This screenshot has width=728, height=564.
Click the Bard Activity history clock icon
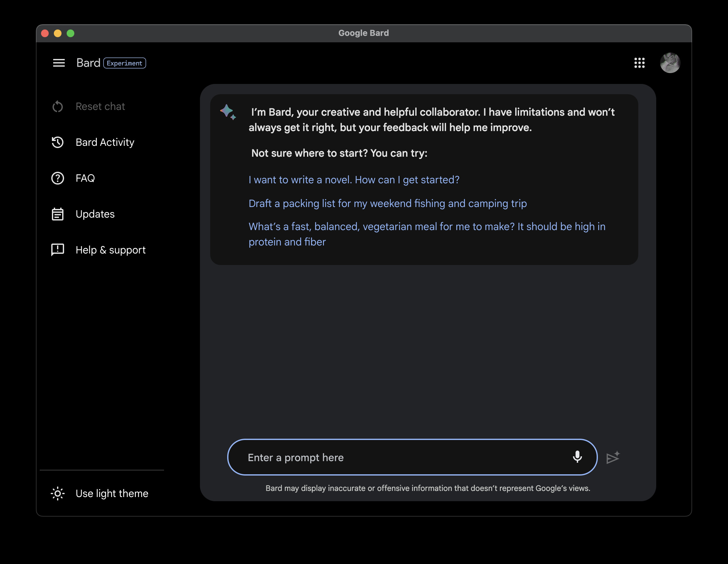point(58,142)
